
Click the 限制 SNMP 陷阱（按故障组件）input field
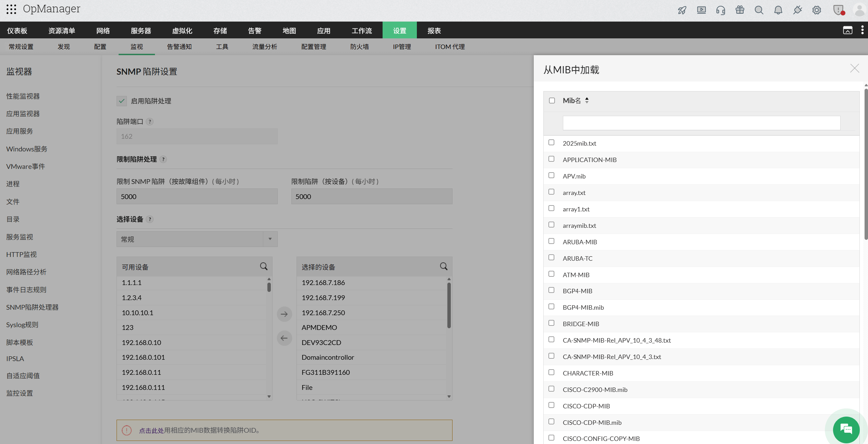pos(197,197)
